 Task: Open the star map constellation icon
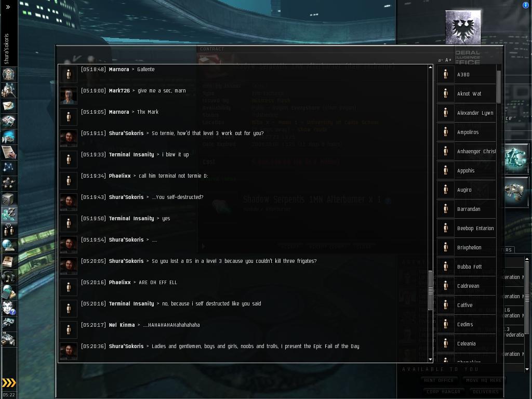[8, 167]
